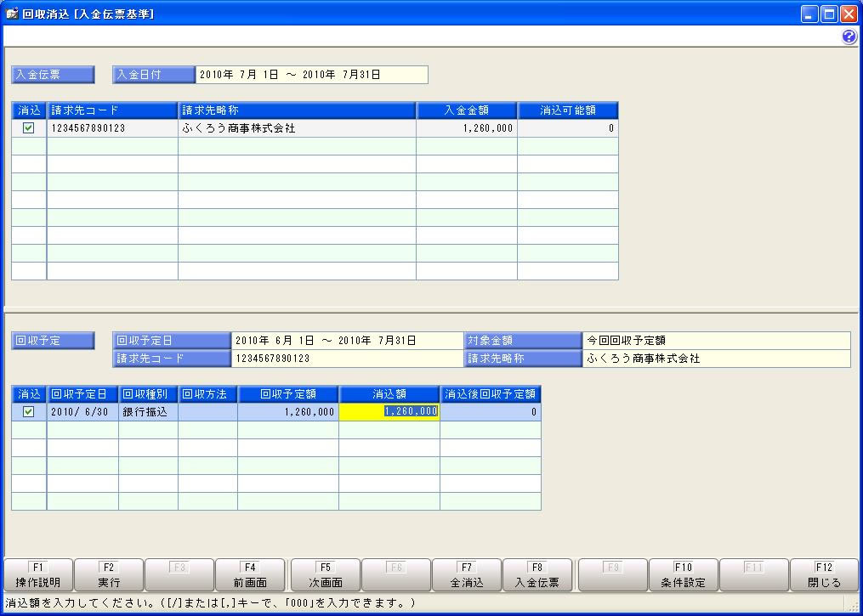
Task: Click 消込後回収予定額 column header
Action: tap(491, 394)
